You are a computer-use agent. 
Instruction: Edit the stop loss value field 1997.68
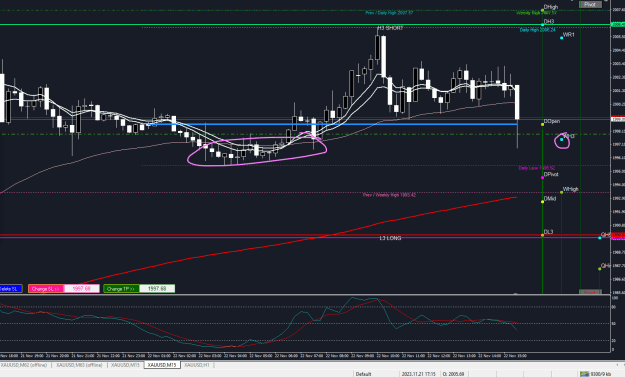(81, 289)
